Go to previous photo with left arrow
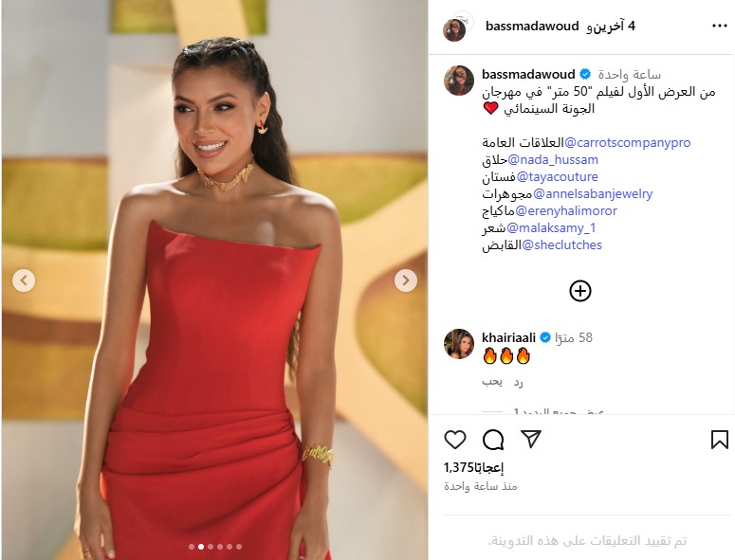The image size is (735, 560). [24, 280]
